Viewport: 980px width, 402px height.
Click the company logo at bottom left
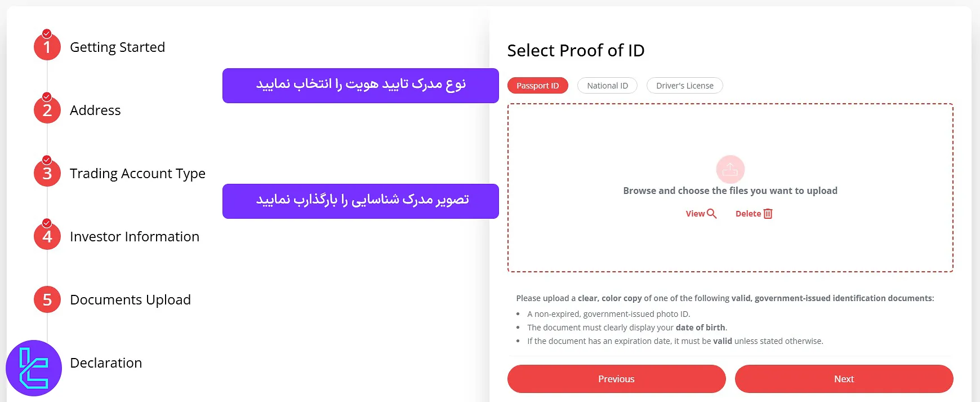35,368
